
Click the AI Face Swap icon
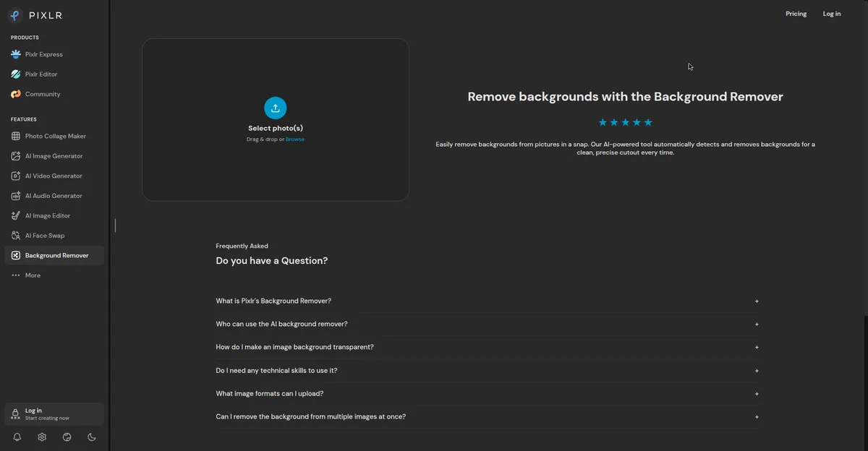[16, 236]
